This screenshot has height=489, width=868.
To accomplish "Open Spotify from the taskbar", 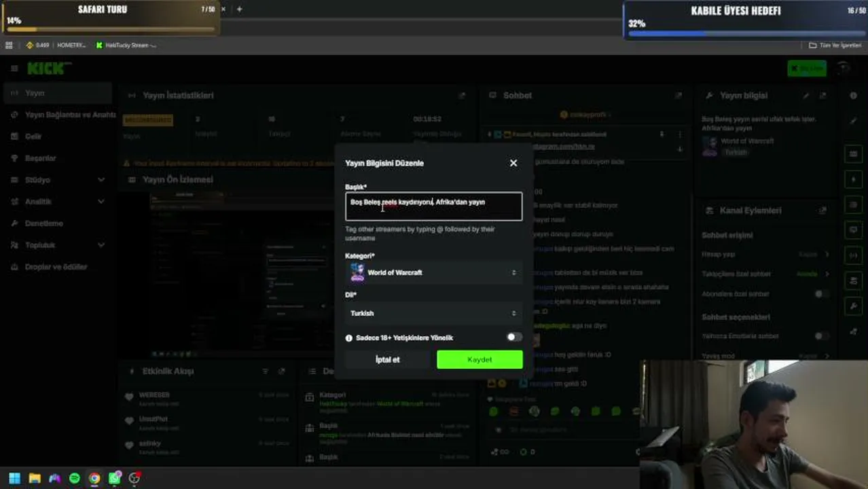I will (74, 478).
